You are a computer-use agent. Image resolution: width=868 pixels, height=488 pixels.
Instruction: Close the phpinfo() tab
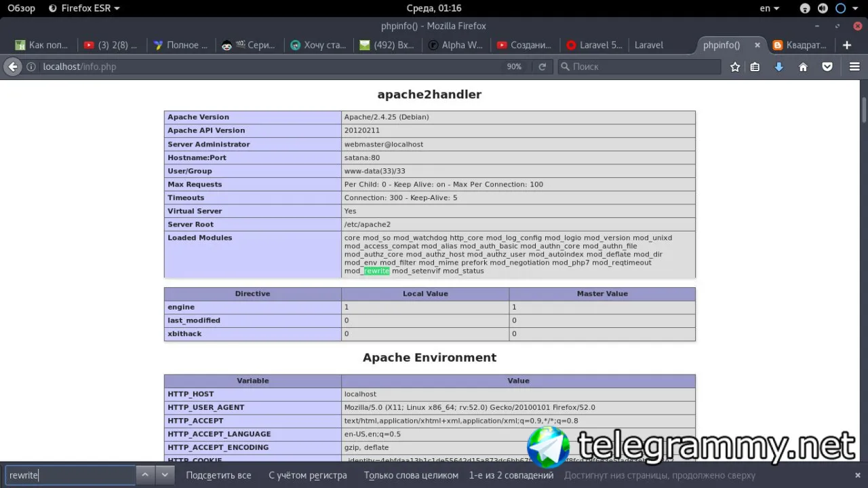point(757,45)
